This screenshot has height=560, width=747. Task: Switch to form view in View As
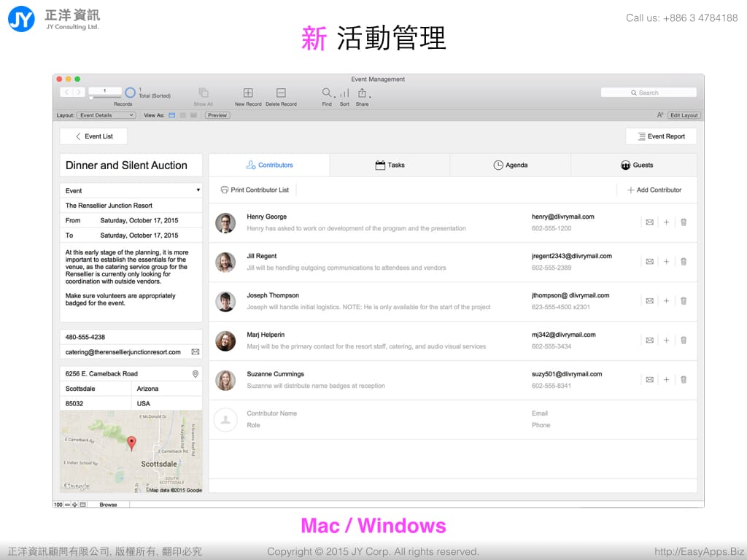point(172,115)
